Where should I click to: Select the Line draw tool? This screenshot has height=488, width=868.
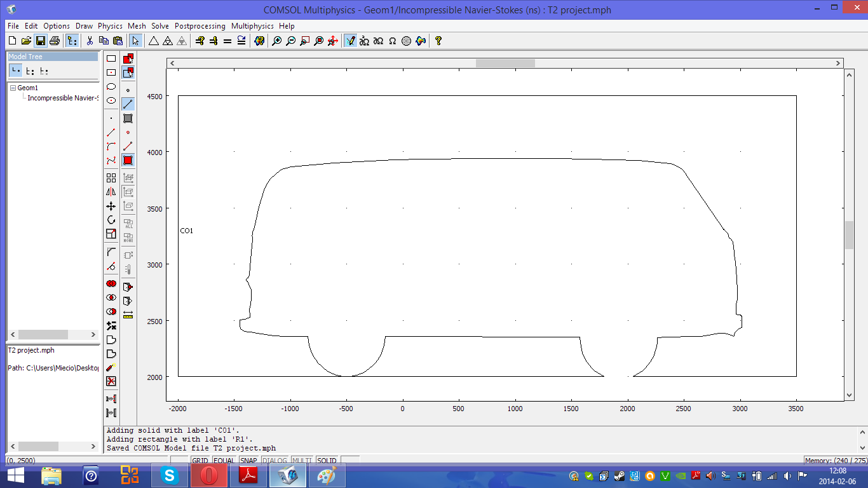[111, 132]
